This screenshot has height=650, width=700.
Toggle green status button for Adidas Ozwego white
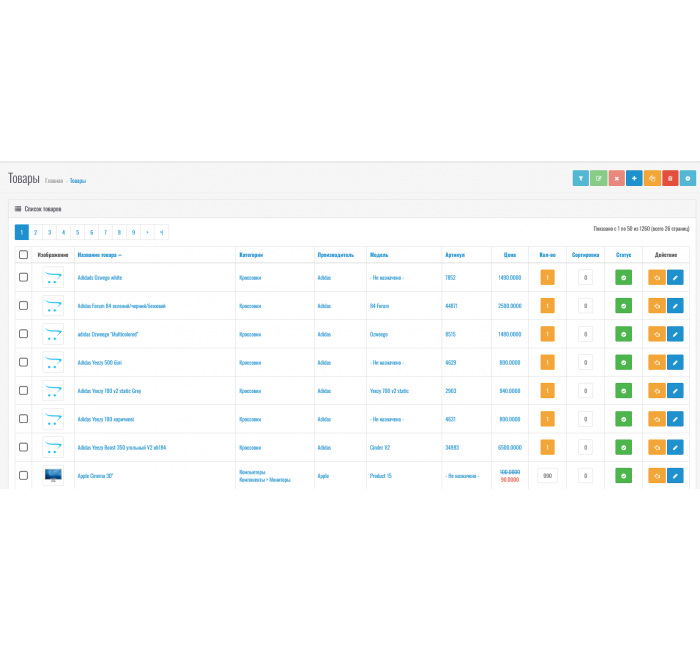coord(623,277)
